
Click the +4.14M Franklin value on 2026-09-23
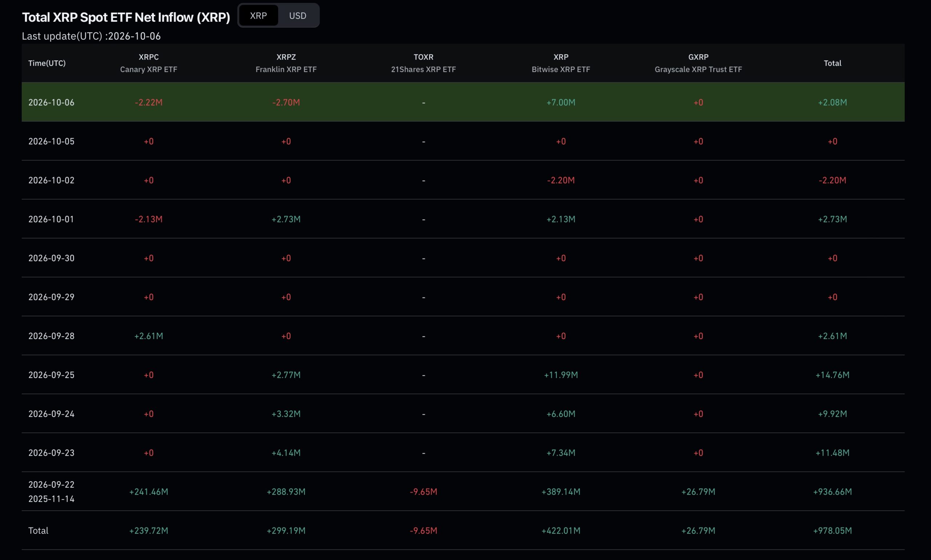286,452
